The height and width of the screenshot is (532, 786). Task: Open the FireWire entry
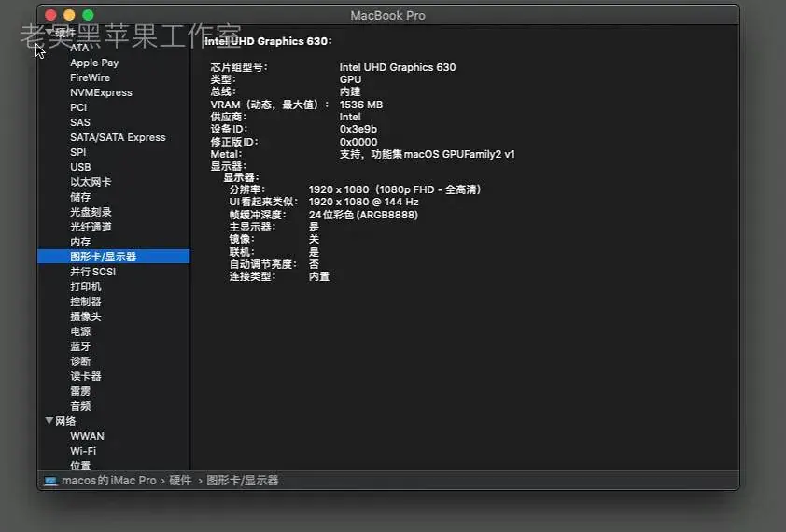90,77
